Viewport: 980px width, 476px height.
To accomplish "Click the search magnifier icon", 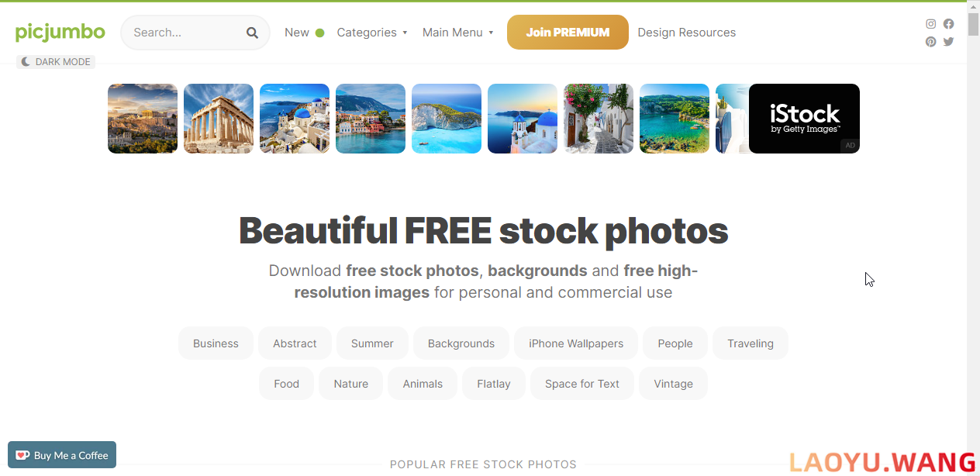I will tap(252, 33).
